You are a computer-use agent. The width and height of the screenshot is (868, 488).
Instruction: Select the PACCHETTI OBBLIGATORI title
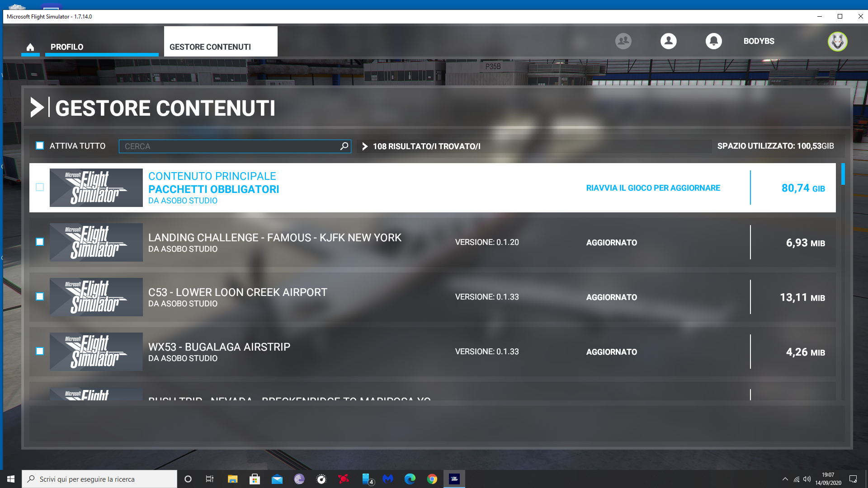tap(213, 189)
